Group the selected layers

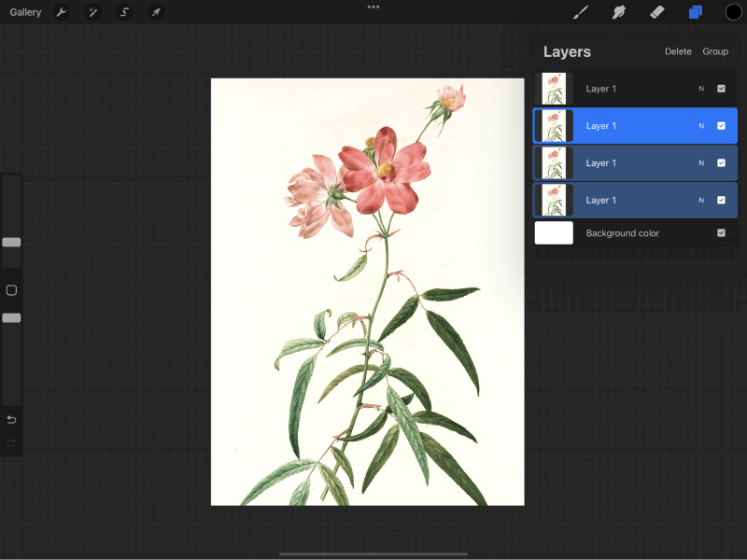715,51
